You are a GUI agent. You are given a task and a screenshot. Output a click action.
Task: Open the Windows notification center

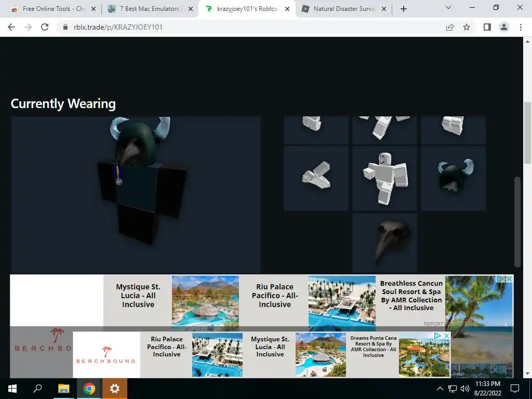pyautogui.click(x=515, y=389)
